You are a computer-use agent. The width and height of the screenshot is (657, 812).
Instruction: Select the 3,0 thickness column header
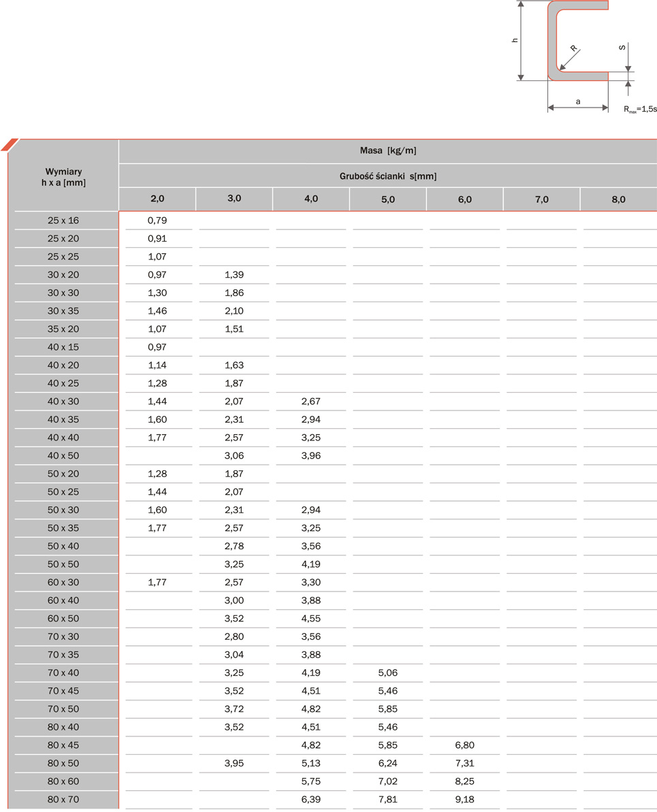pos(234,199)
